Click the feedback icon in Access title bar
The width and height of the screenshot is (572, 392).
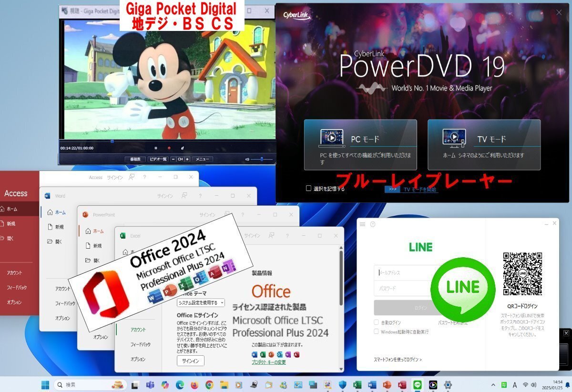coord(132,177)
